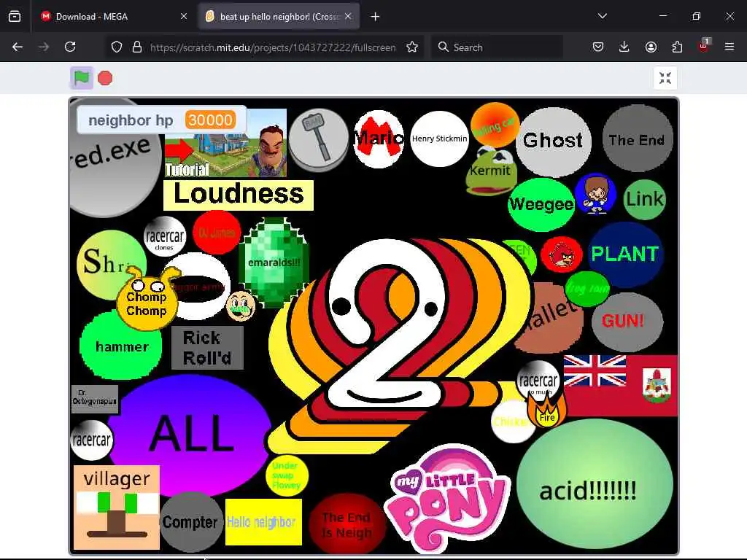The height and width of the screenshot is (560, 747).
Task: Exit fullscreen mode with the shrink icon
Action: coord(665,78)
